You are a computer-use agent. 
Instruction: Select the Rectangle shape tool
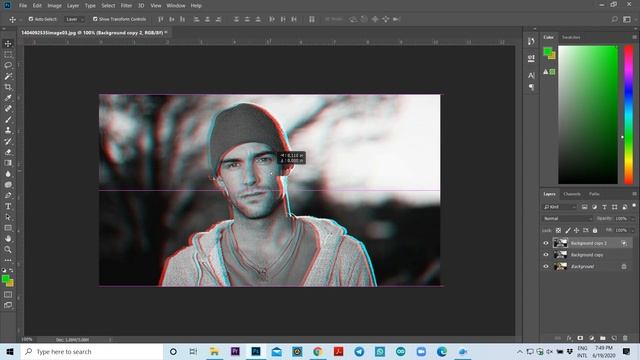(x=8, y=228)
